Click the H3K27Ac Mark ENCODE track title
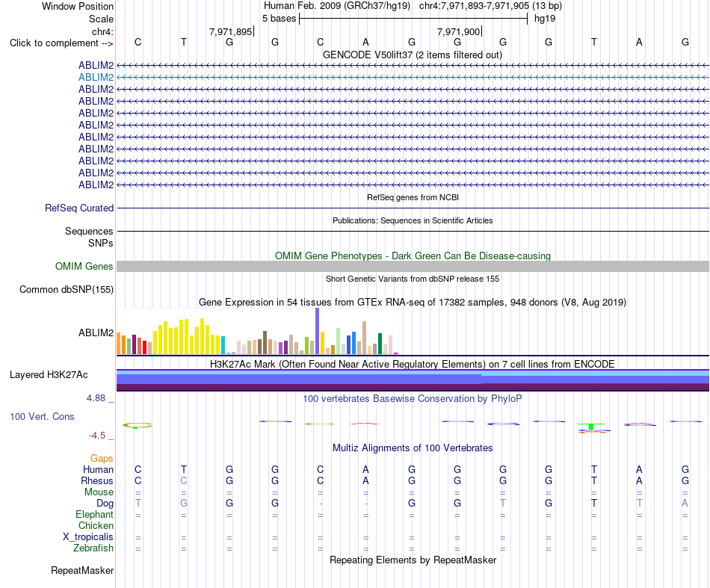Viewport: 710px width, 588px height. coord(413,365)
